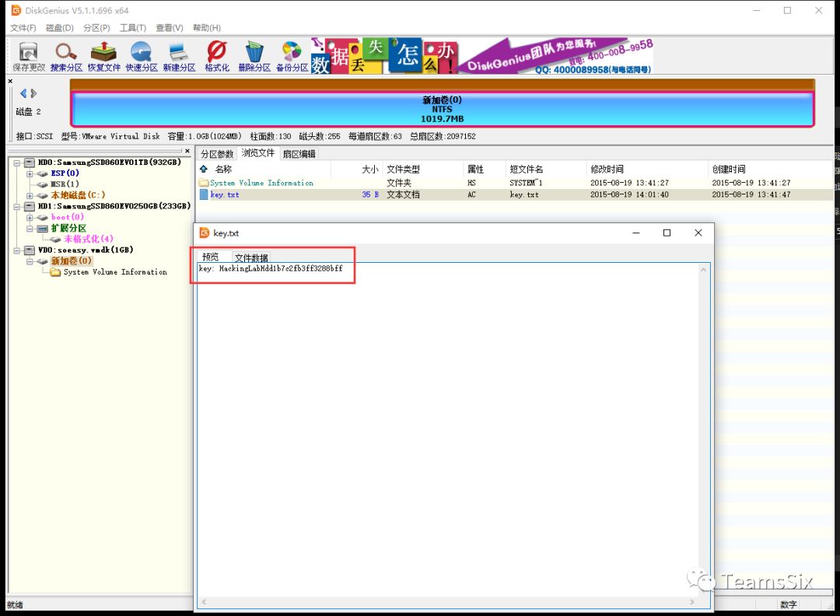Sort by File Type (文件类型) column header
Image resolution: width=840 pixels, height=616 pixels.
click(404, 170)
